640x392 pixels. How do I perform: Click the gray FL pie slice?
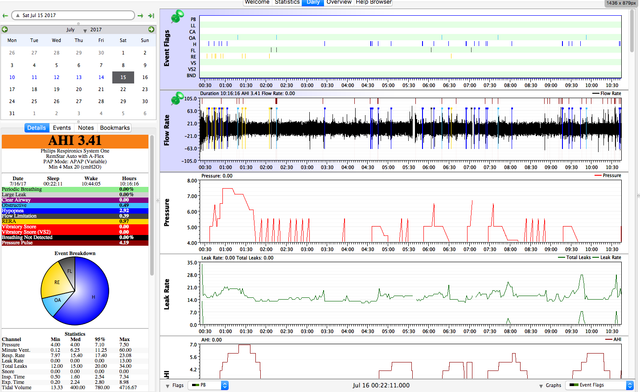click(x=69, y=271)
